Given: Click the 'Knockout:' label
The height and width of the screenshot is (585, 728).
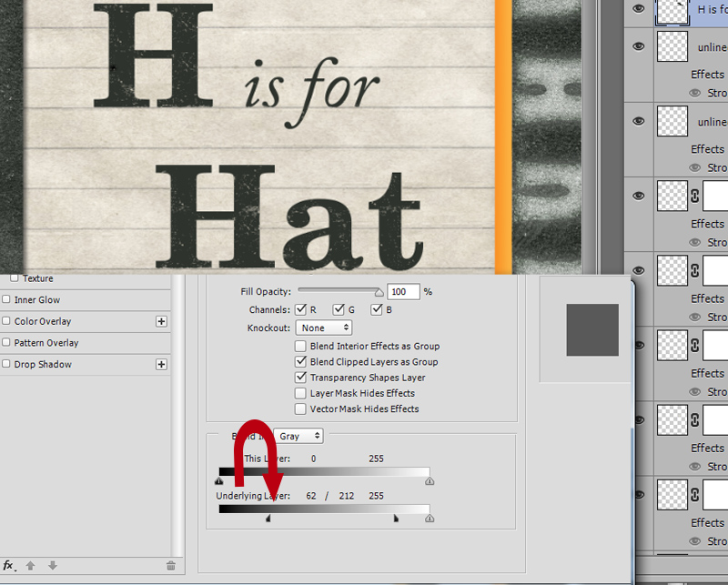Looking at the screenshot, I should pyautogui.click(x=268, y=328).
